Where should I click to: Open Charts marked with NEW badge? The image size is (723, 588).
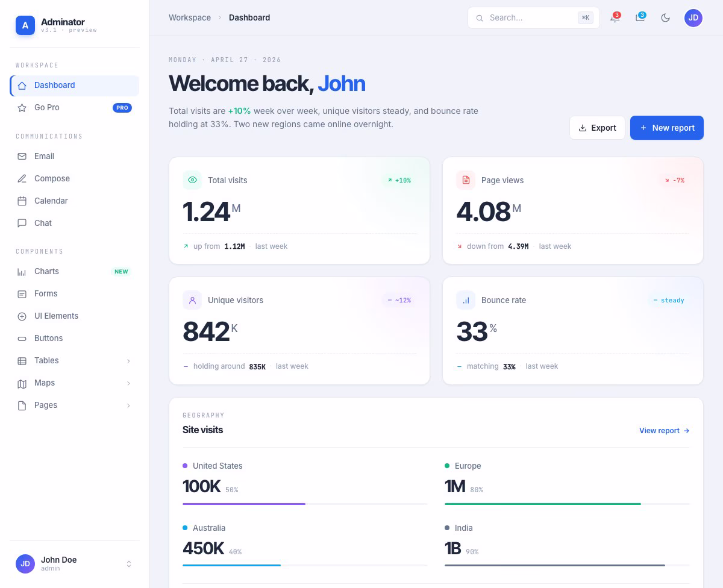46,271
